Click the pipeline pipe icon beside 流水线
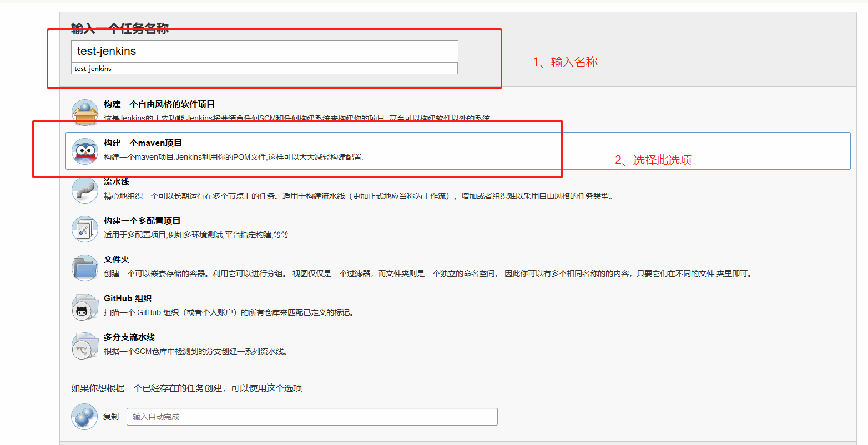Screen dimensions: 868x445 coord(85,190)
